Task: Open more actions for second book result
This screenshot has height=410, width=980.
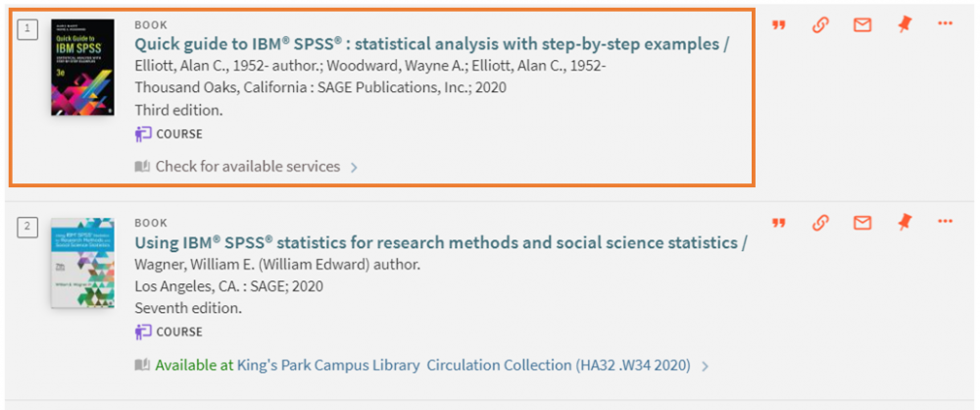Action: pyautogui.click(x=946, y=221)
